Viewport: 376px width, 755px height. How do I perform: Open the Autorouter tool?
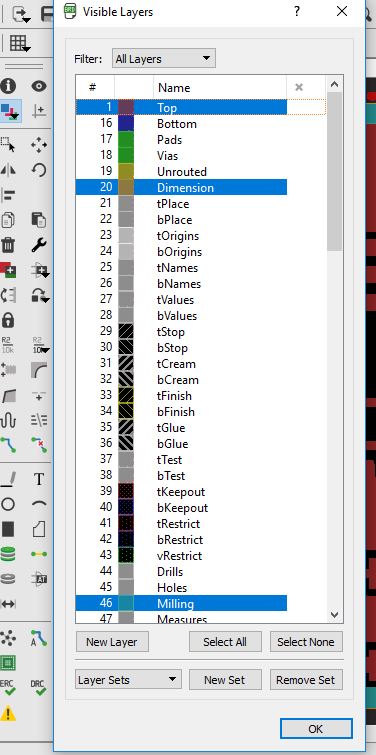(x=39, y=638)
